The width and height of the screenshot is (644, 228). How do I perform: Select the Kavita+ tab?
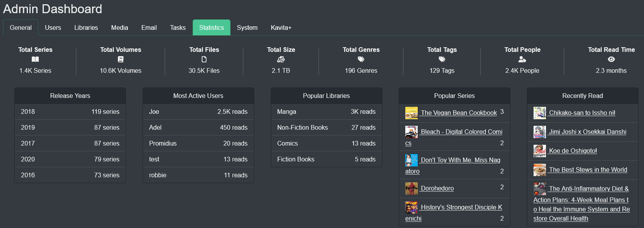[x=281, y=27]
